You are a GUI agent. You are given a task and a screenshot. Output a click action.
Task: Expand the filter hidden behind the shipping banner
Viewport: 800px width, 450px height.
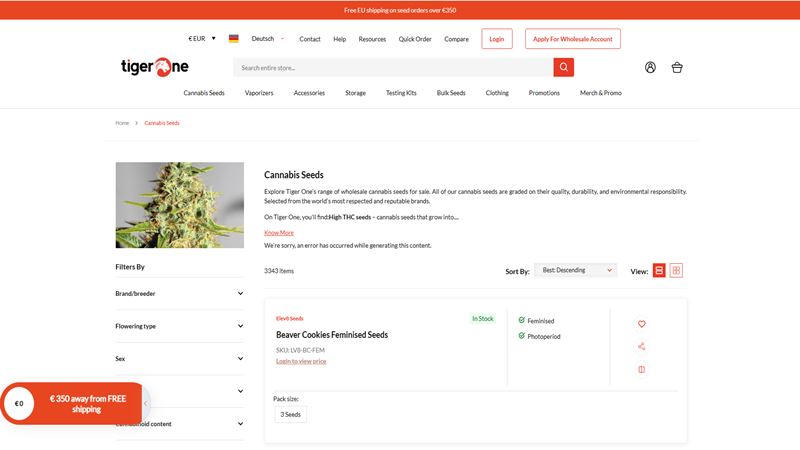coord(240,391)
